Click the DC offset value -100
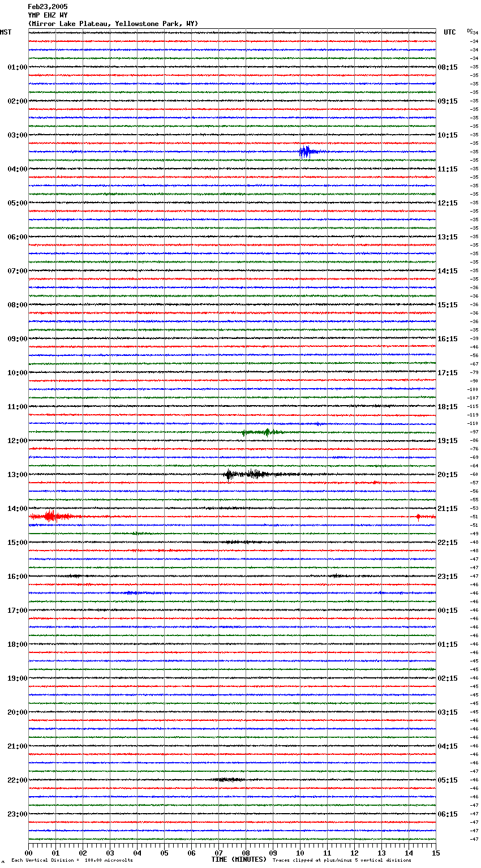 pos(473,390)
